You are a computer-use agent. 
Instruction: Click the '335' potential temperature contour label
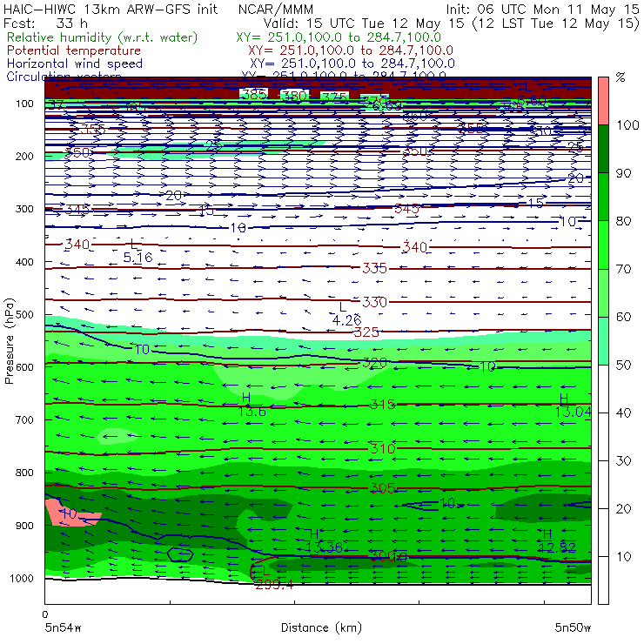(374, 269)
